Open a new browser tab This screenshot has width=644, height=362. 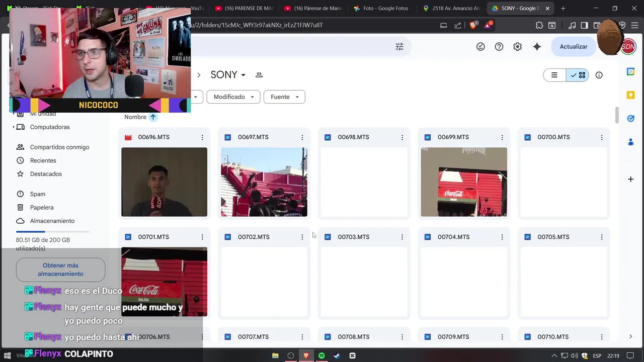tap(563, 8)
